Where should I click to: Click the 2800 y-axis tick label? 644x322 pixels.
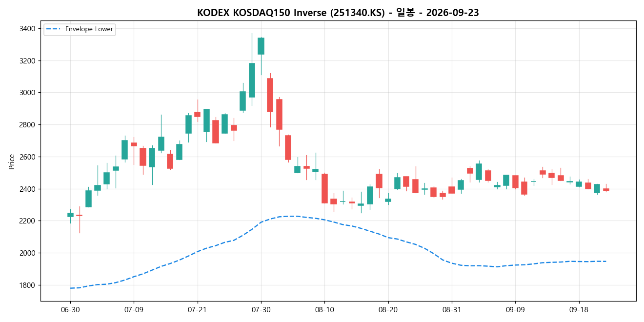27,125
